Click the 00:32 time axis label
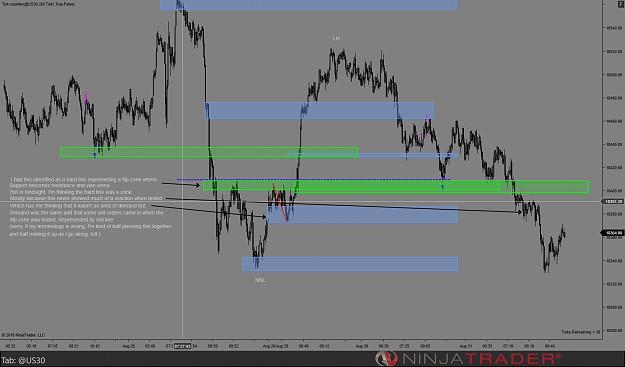Screen dimensions: 625x367 point(10,346)
